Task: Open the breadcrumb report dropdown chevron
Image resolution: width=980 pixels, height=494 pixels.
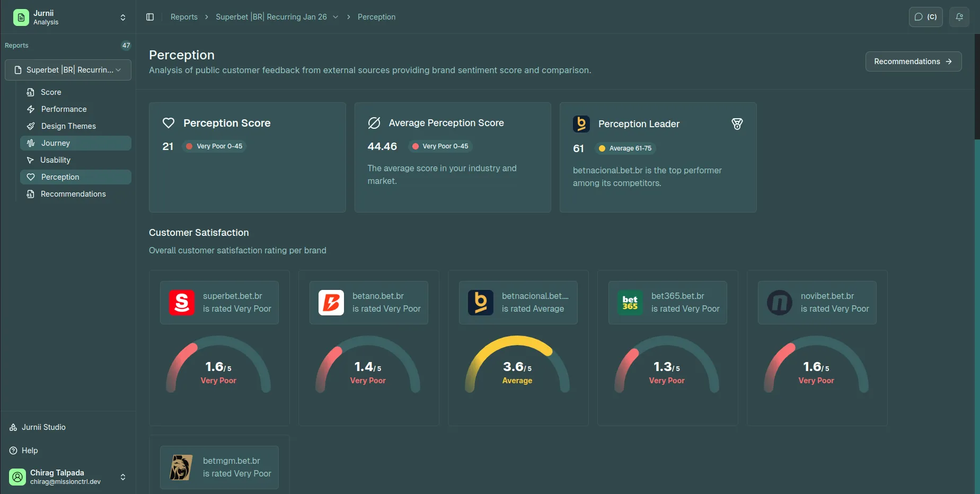Action: coord(336,17)
